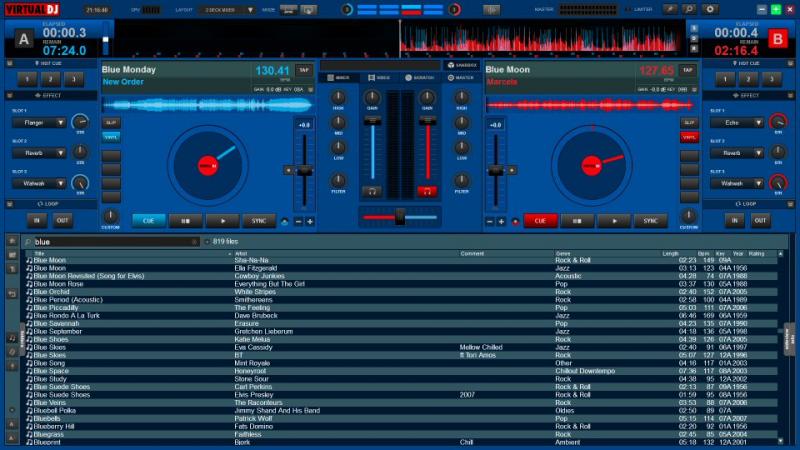Select 'Blue Rondo A La Turk' track row
This screenshot has width=800, height=450.
click(x=402, y=315)
